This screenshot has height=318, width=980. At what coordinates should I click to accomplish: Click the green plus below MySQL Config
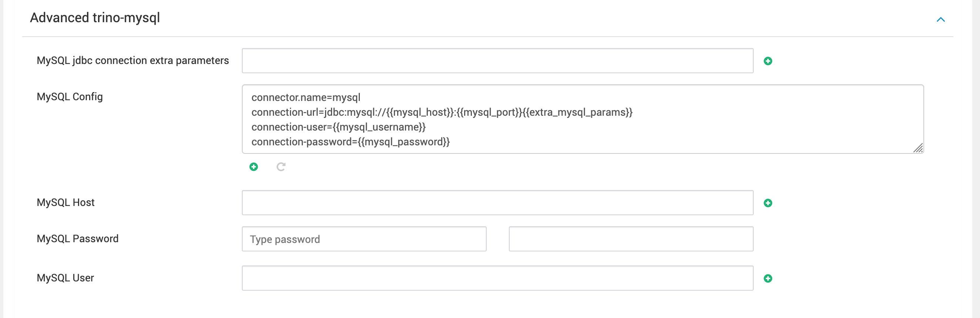coord(253,167)
